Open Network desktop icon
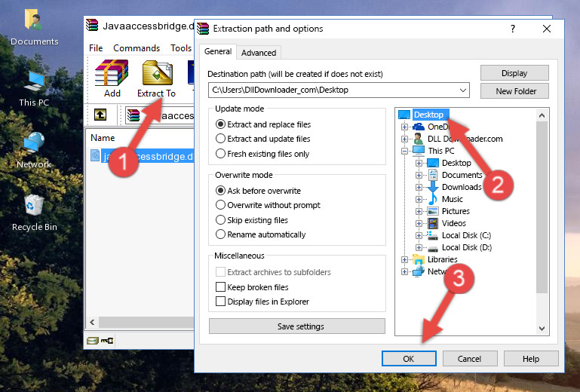This screenshot has width=580, height=392. coord(34,142)
